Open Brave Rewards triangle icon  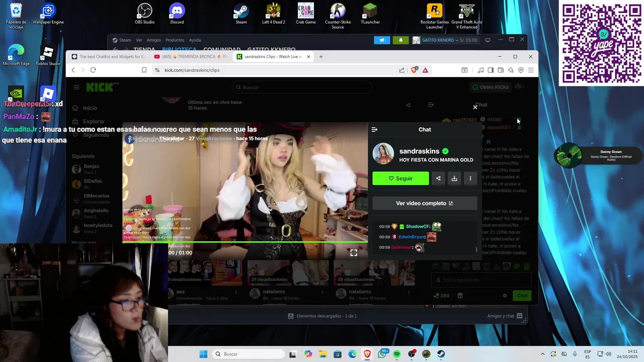tap(425, 70)
